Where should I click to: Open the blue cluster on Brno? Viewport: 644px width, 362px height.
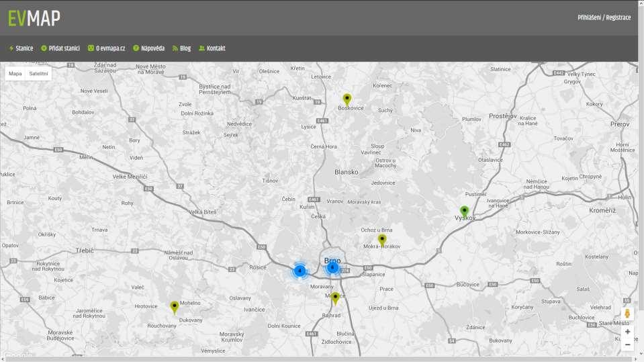click(332, 268)
